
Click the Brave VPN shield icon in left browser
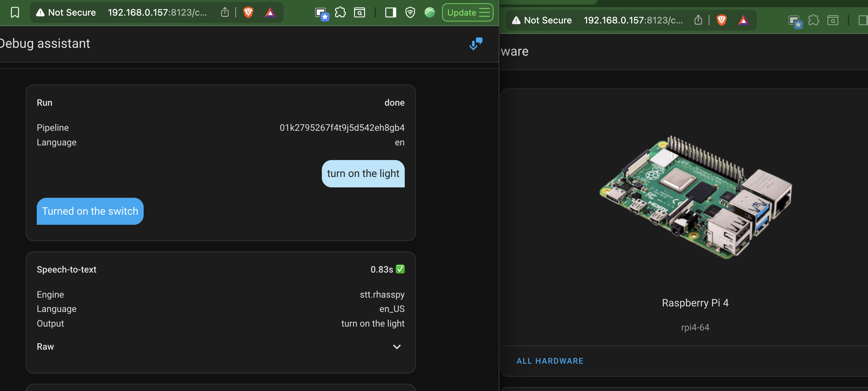[x=410, y=12]
